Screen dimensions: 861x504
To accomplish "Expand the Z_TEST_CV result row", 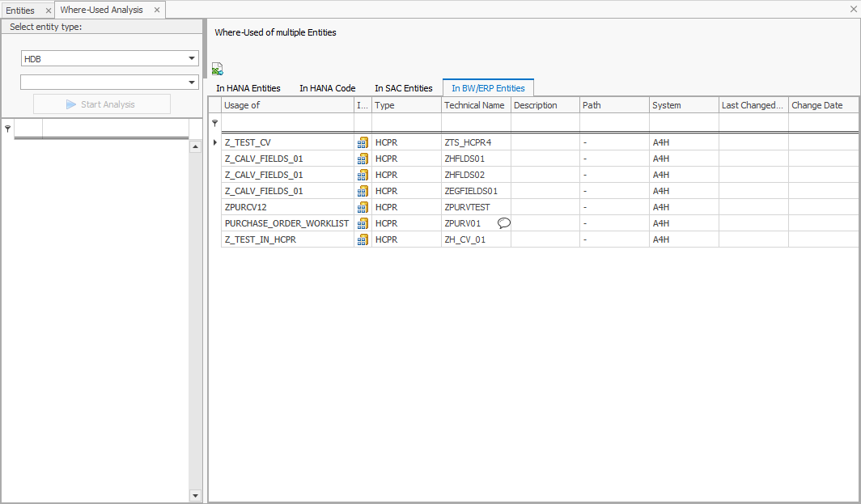I will (214, 142).
